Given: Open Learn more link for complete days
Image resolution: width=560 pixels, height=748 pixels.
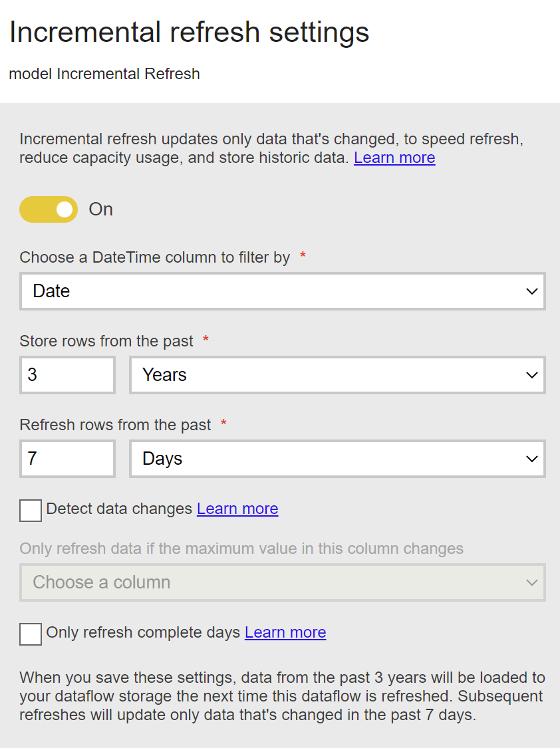Looking at the screenshot, I should (285, 633).
